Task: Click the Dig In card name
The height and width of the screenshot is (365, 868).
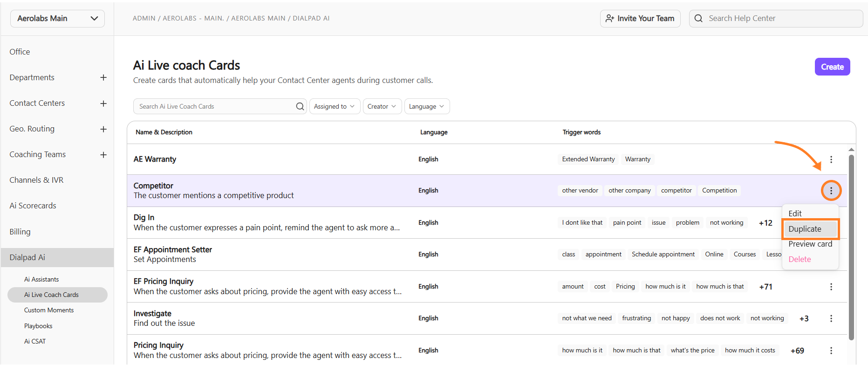Action: (144, 217)
